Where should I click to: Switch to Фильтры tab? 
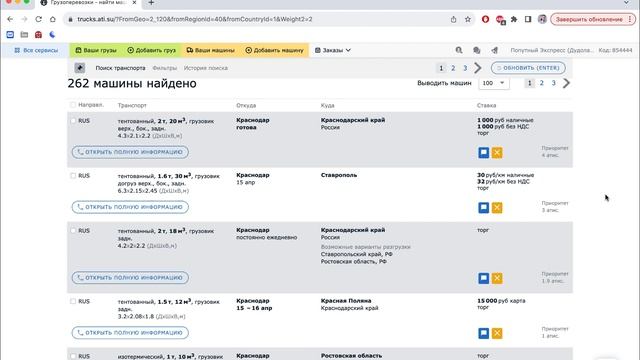(164, 68)
